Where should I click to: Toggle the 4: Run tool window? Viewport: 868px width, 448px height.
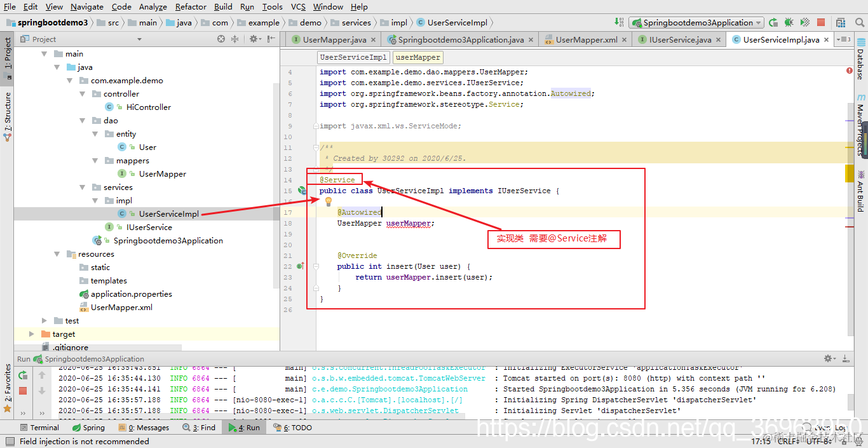click(x=245, y=428)
